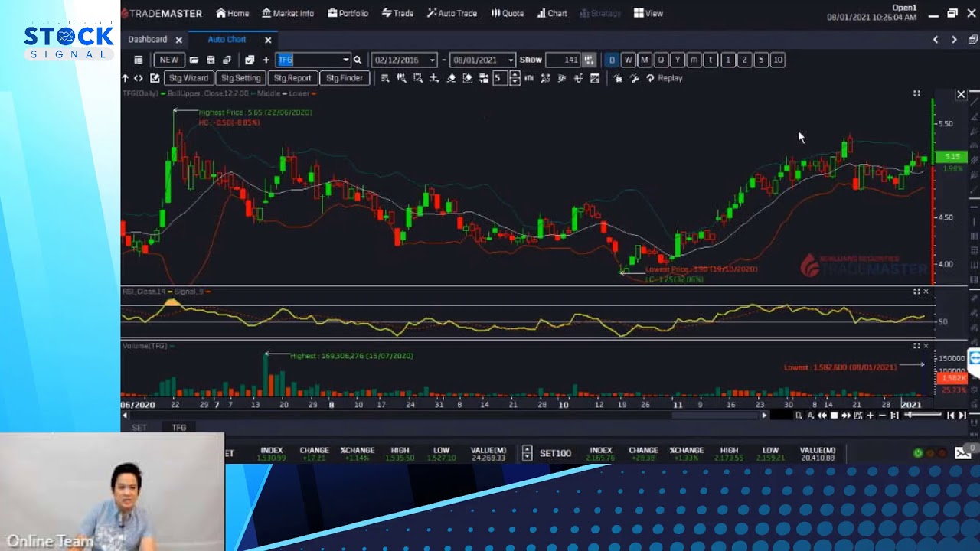Click the symbol search magnifier icon
This screenshot has width=980, height=551.
tap(358, 60)
